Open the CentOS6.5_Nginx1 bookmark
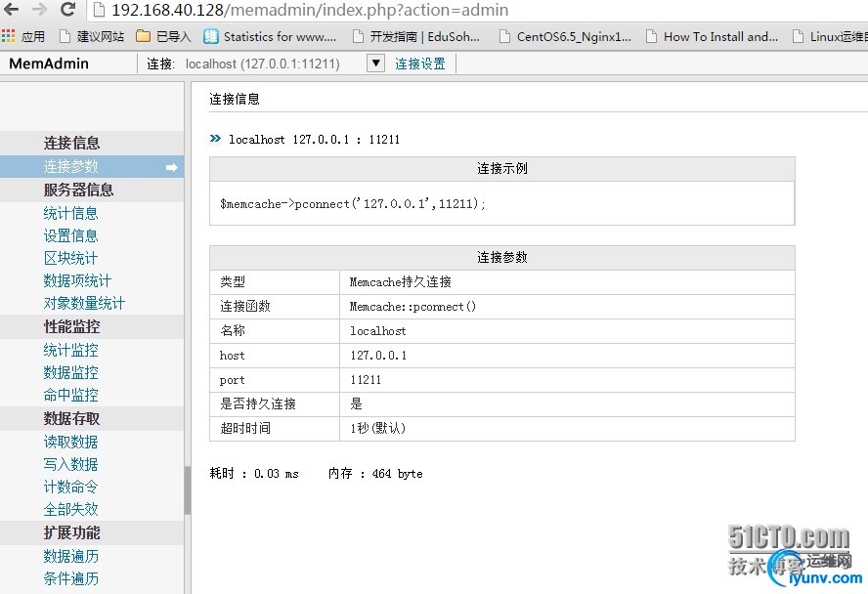868x594 pixels. coord(565,36)
